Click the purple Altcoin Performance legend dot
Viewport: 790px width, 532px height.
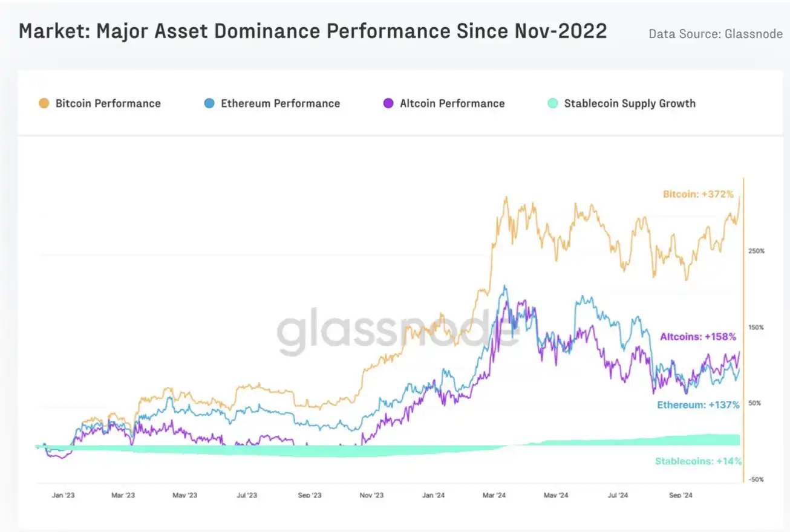tap(388, 103)
